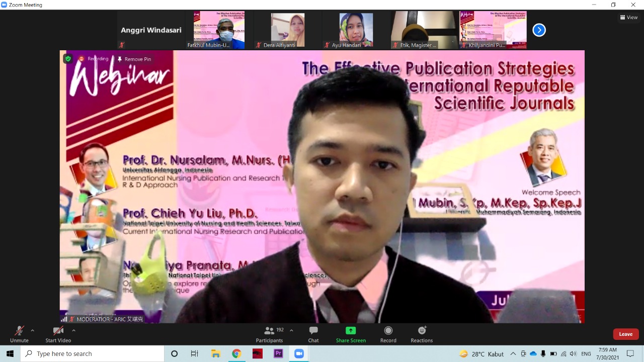Click the red Leave button
The width and height of the screenshot is (644, 362).
(625, 334)
